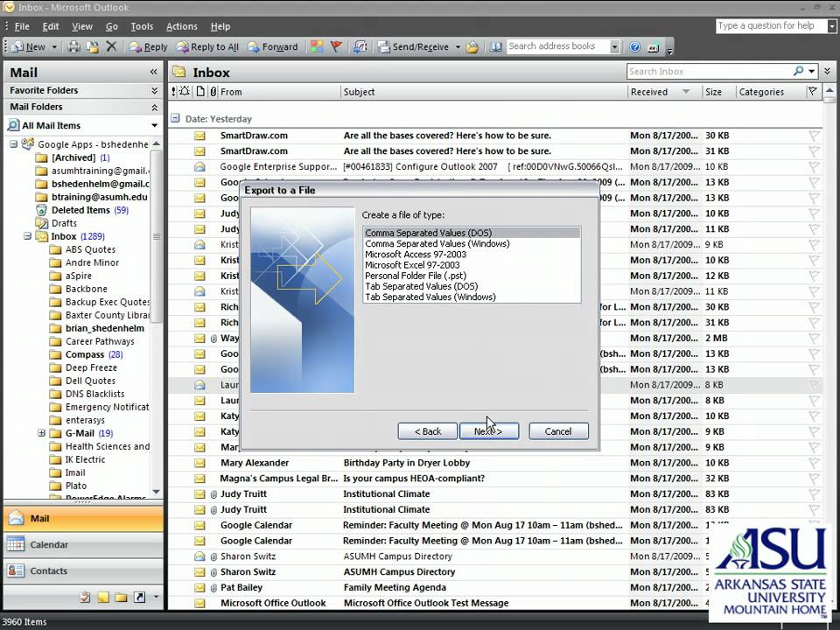This screenshot has width=840, height=630.
Task: Click the Follow Up flag icon
Action: pyautogui.click(x=336, y=46)
